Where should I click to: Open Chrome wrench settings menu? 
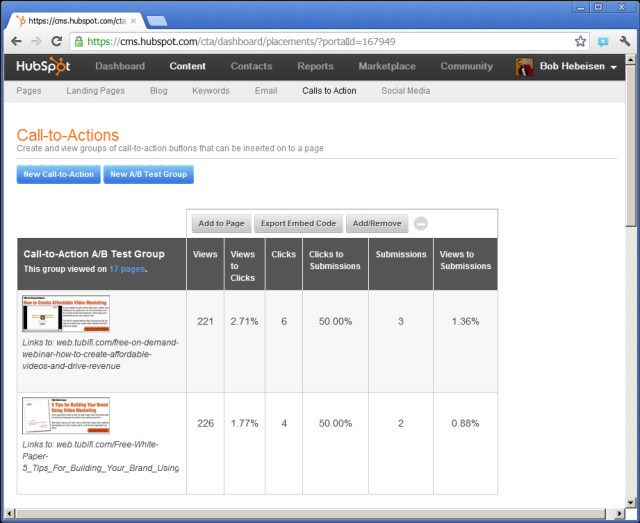625,41
